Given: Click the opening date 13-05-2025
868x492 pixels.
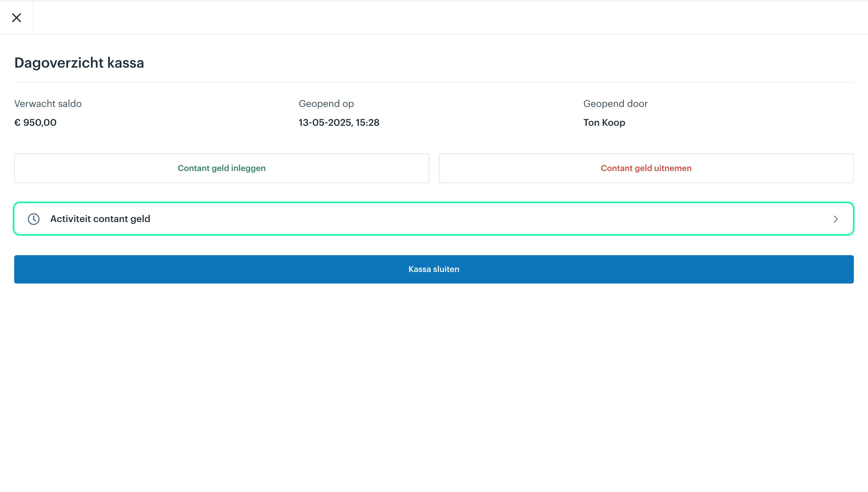Looking at the screenshot, I should click(x=326, y=122).
